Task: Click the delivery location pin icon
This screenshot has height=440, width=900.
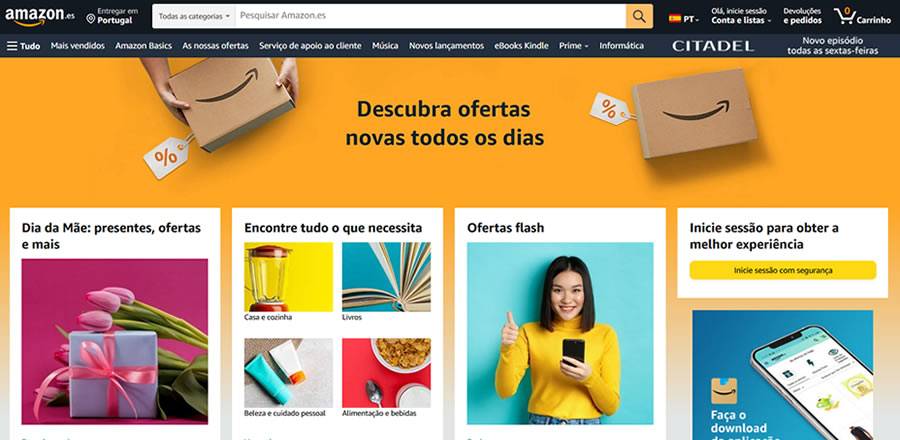Action: point(91,19)
